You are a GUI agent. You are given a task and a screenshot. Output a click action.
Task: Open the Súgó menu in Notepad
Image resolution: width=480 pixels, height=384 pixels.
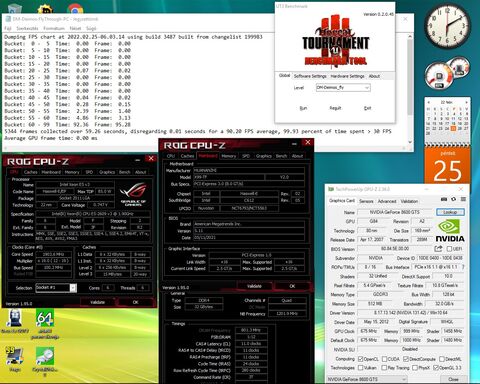pos(91,28)
